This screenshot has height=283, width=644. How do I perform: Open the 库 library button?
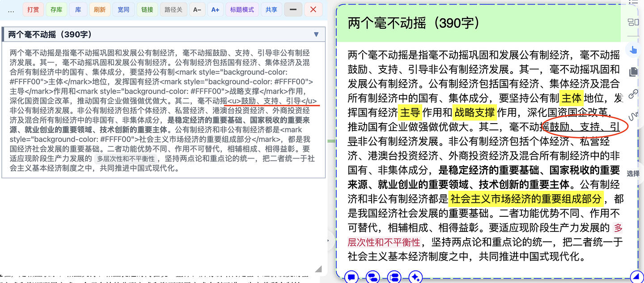78,9
